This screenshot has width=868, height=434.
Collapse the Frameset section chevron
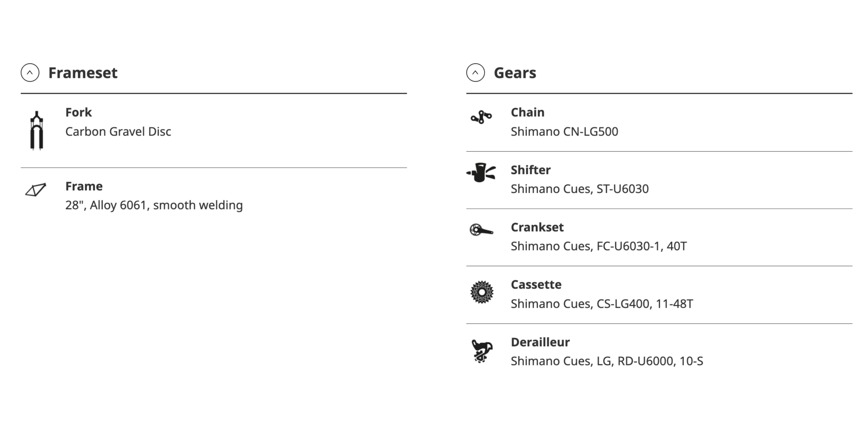30,73
